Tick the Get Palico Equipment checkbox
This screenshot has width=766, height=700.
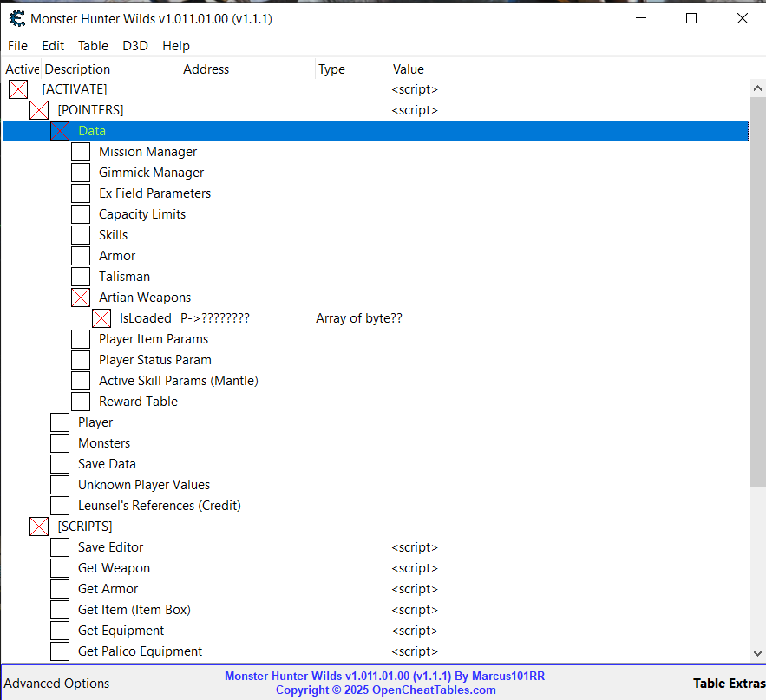[x=60, y=651]
